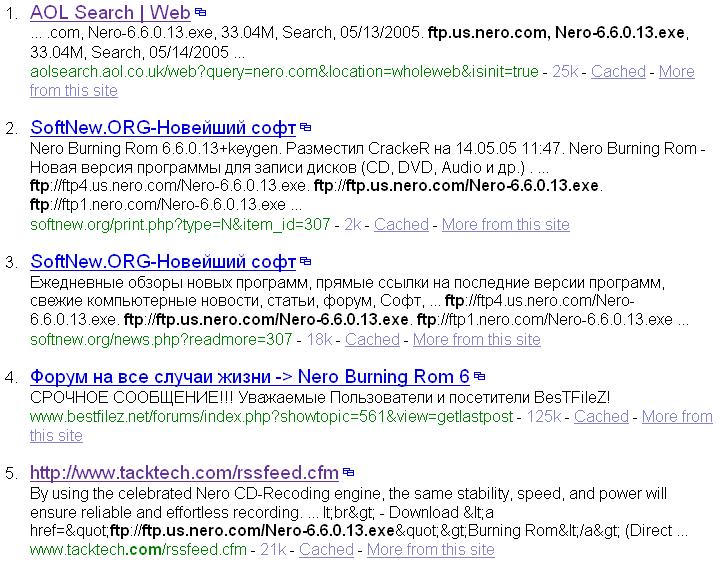Open the tacktech.com/rssfeed.cfm title link

184,472
